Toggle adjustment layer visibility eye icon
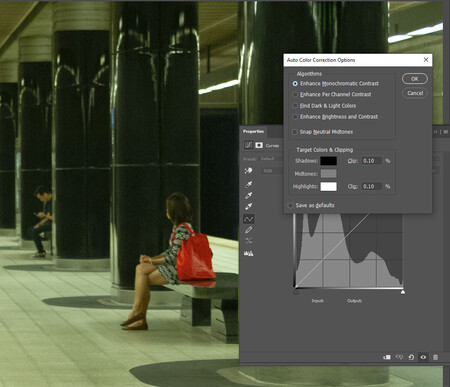 click(x=423, y=357)
